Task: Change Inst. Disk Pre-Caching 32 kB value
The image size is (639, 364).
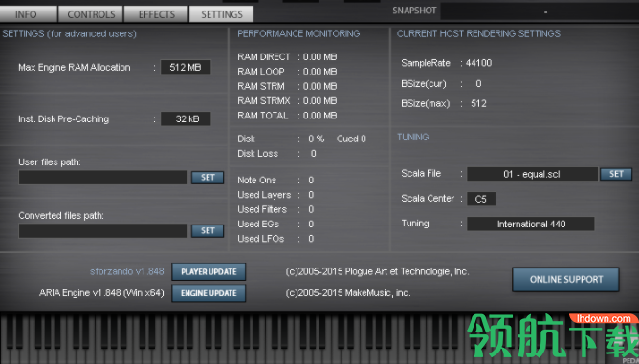Action: [x=186, y=118]
